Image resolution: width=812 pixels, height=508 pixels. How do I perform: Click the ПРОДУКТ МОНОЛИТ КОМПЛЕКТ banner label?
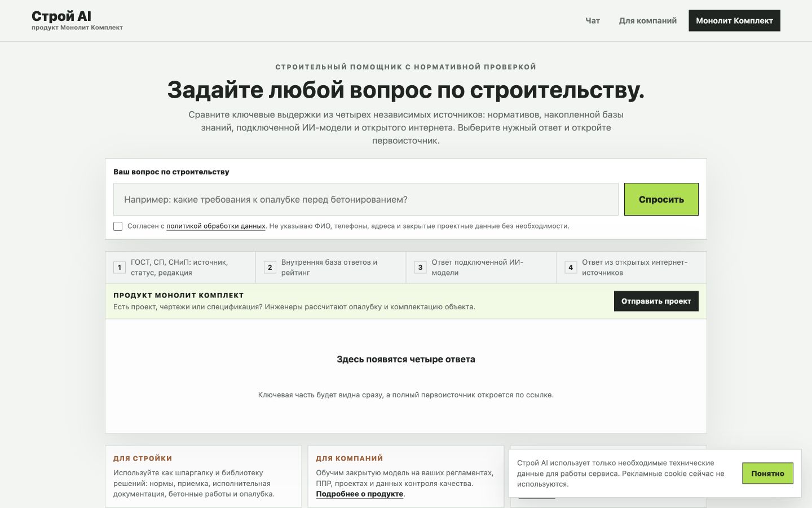click(x=179, y=295)
